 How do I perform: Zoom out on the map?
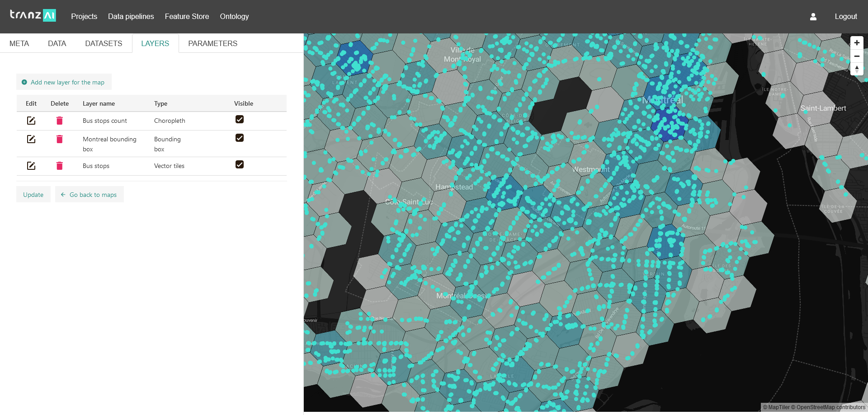point(857,56)
